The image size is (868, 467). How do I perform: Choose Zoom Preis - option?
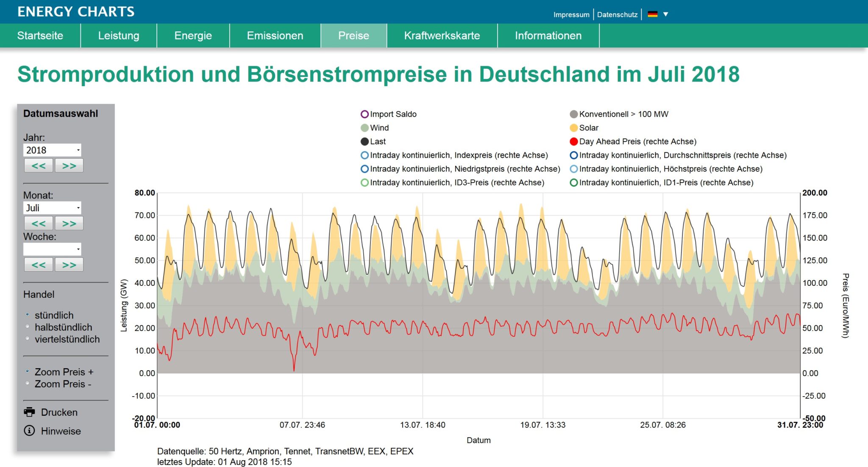28,383
